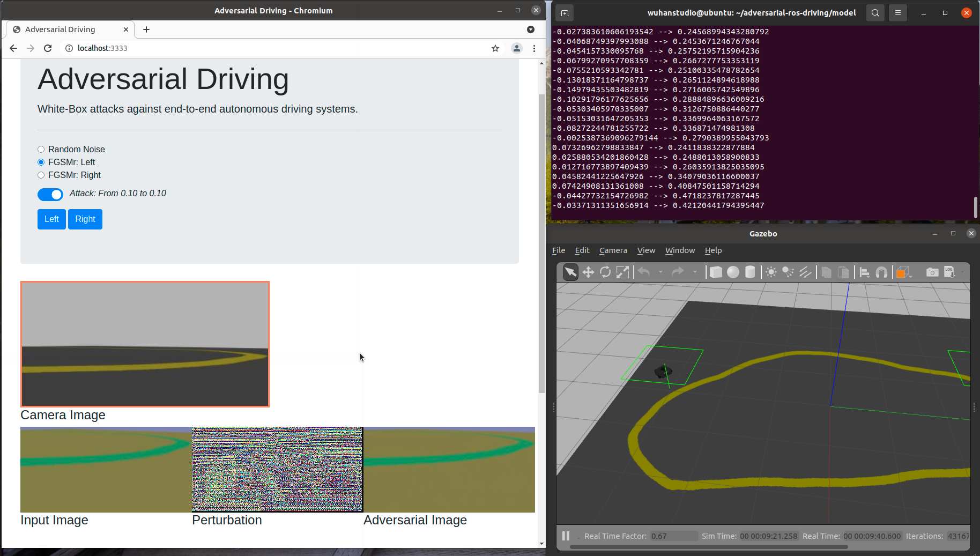Bookmark this page with the star icon
This screenshot has height=556, width=980.
click(495, 48)
